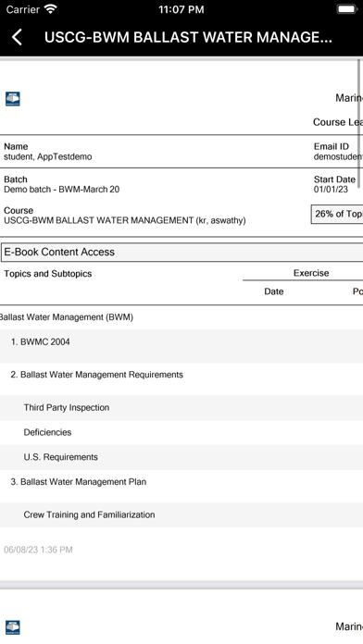Tap the Date column header

[274, 291]
